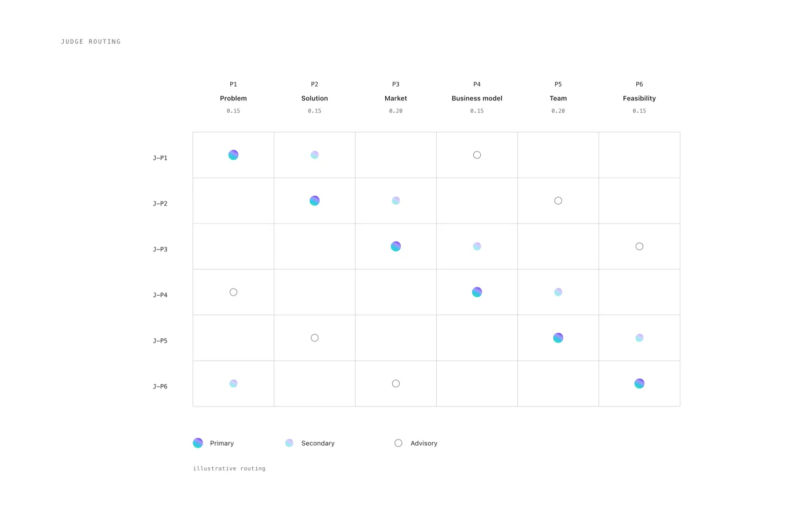The height and width of the screenshot is (508, 812).
Task: Click the Secondary dot for J-P1 under Solution
Action: tap(314, 155)
